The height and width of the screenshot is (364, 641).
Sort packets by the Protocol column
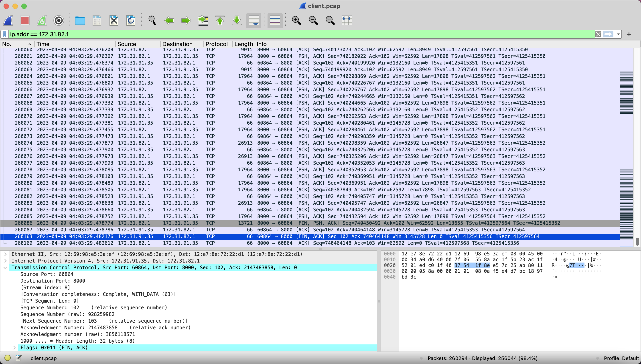(x=216, y=44)
